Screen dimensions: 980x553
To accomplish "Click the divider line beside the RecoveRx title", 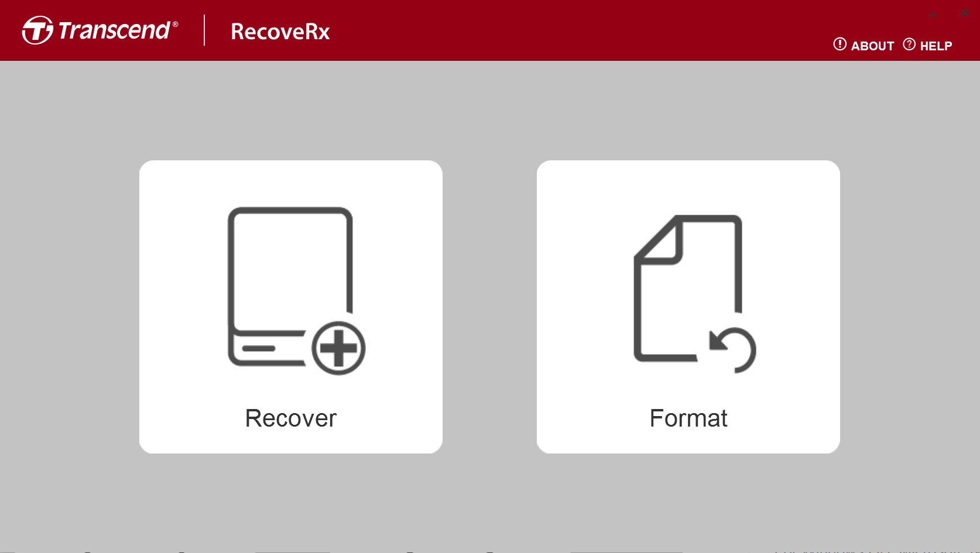I will (x=204, y=30).
